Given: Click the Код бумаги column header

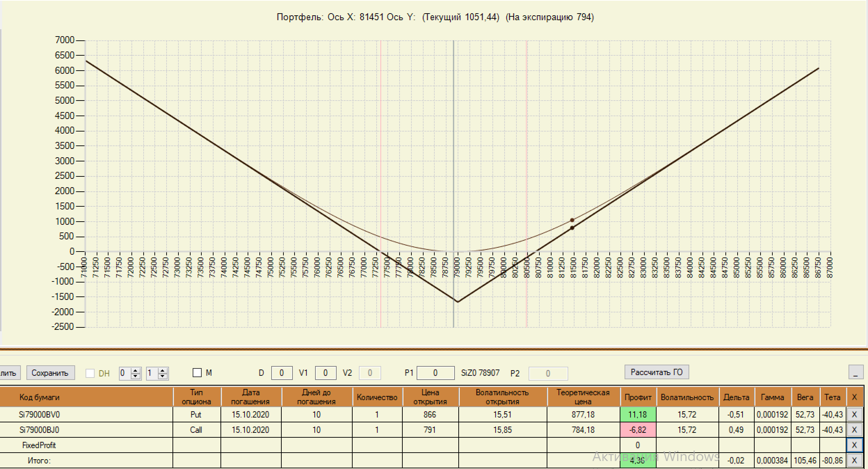Looking at the screenshot, I should (39, 397).
